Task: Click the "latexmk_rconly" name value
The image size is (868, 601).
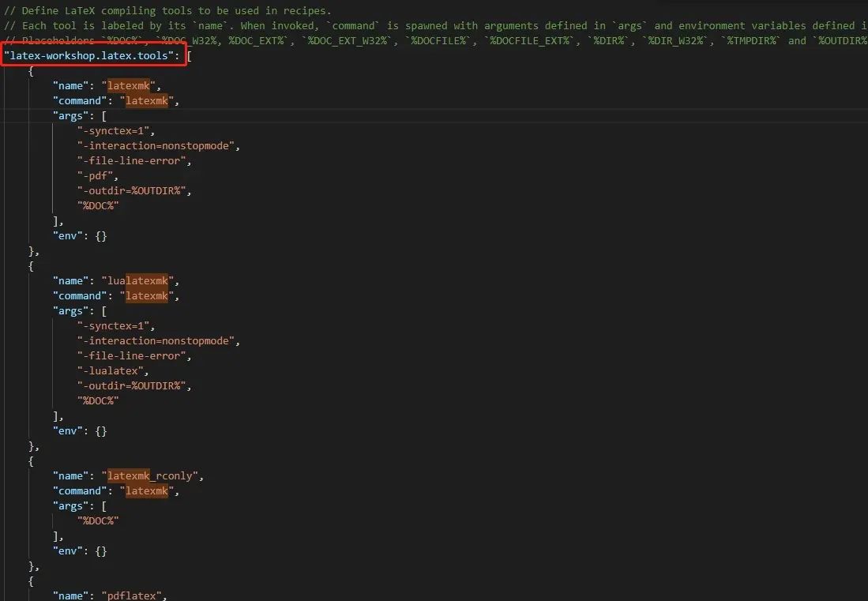Action: pos(149,475)
